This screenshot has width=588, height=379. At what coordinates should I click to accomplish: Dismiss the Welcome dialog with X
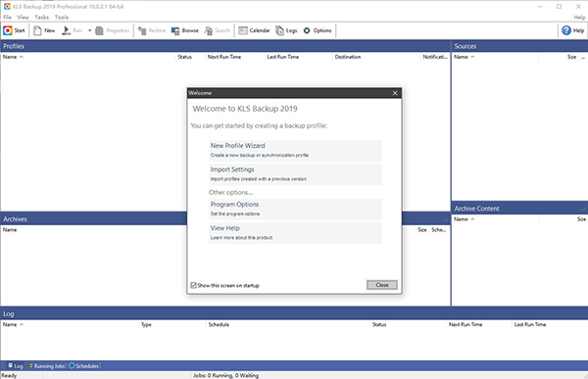click(x=395, y=93)
